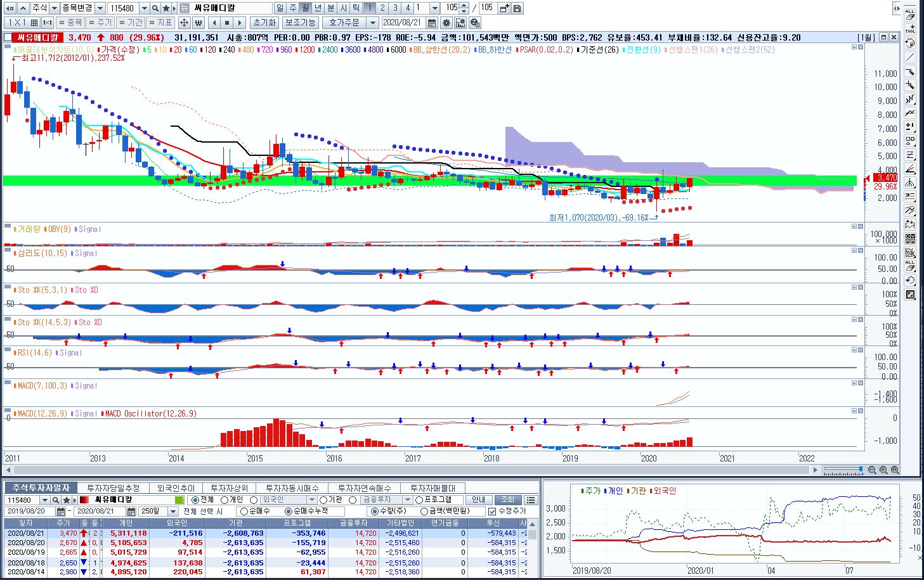Click the magnifier search icon by code 115480

(x=155, y=8)
